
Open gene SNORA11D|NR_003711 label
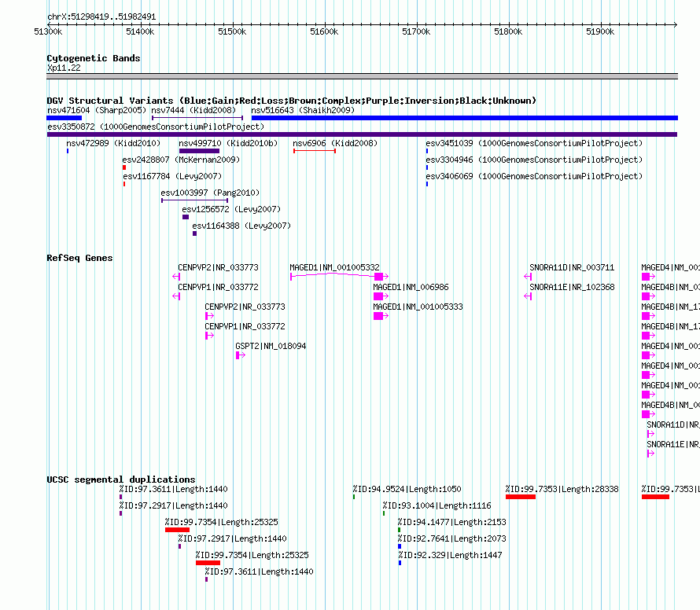(x=572, y=267)
